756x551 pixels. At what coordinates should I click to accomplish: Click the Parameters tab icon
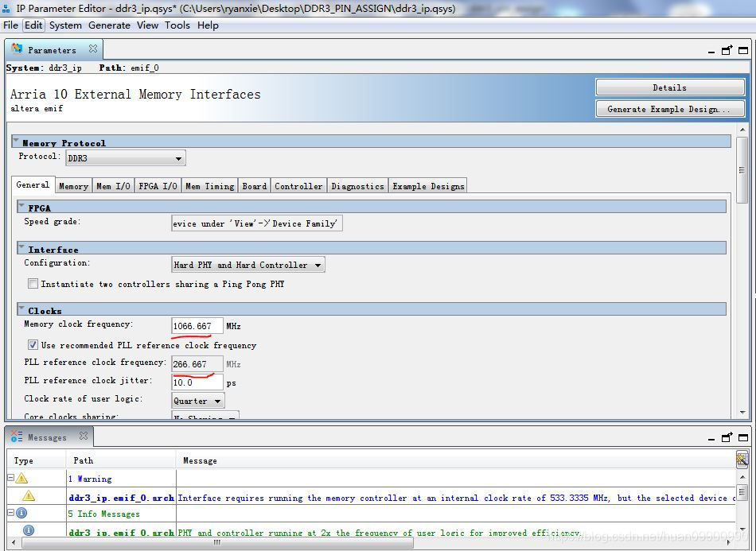click(17, 49)
